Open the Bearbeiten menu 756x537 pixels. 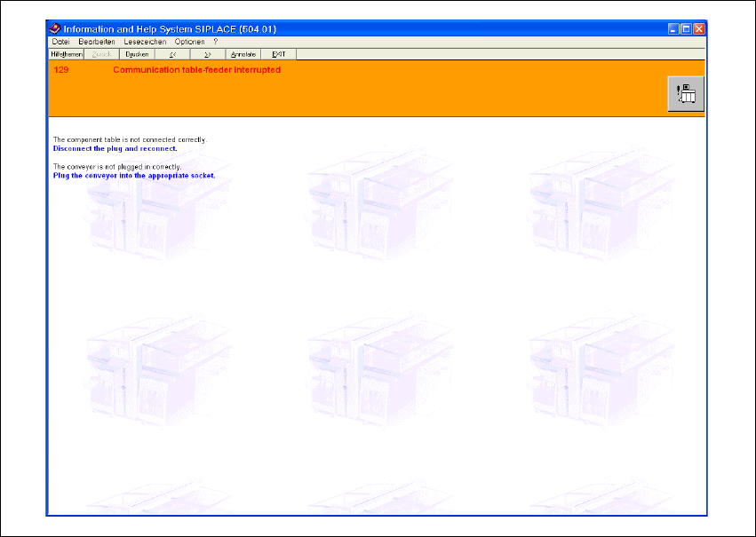pos(97,42)
